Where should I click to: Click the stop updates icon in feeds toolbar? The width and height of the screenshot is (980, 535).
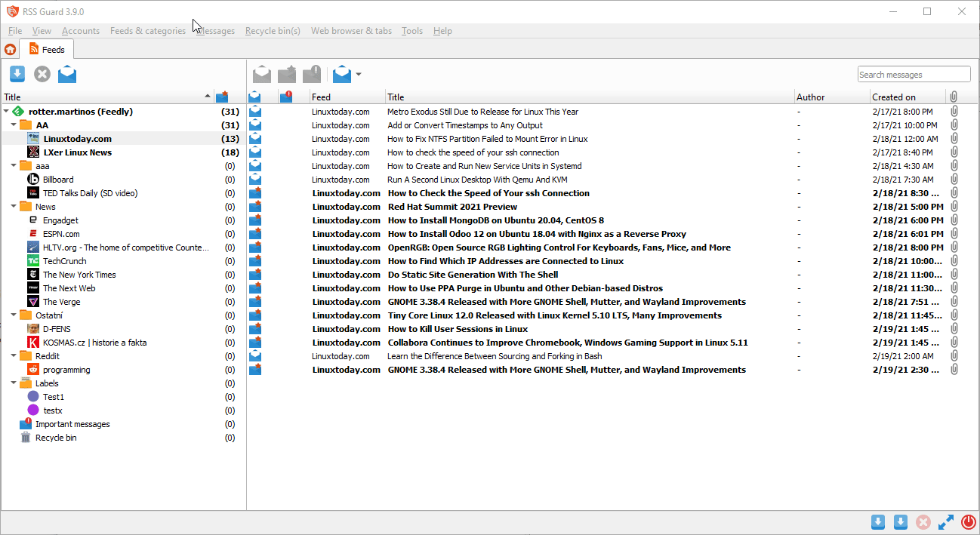coord(42,74)
